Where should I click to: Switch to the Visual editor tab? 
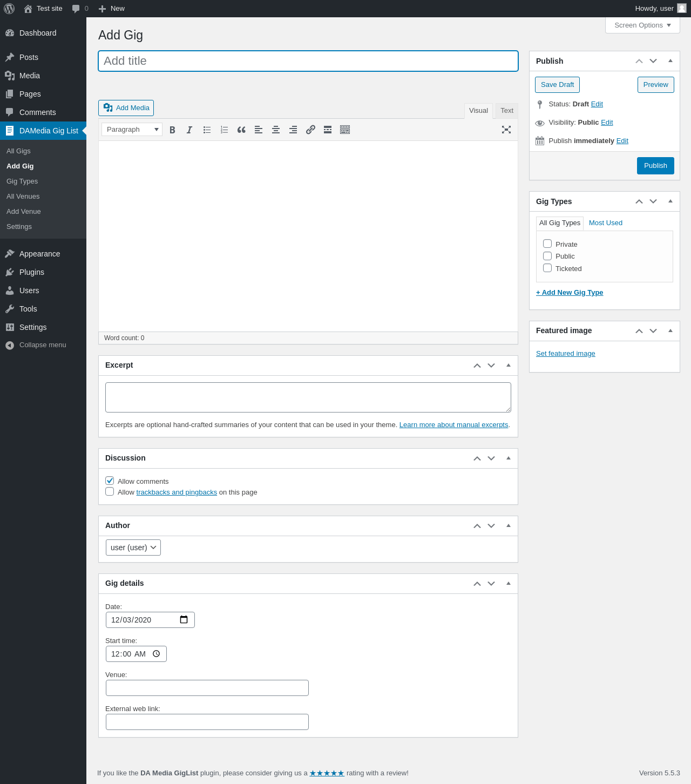click(478, 111)
